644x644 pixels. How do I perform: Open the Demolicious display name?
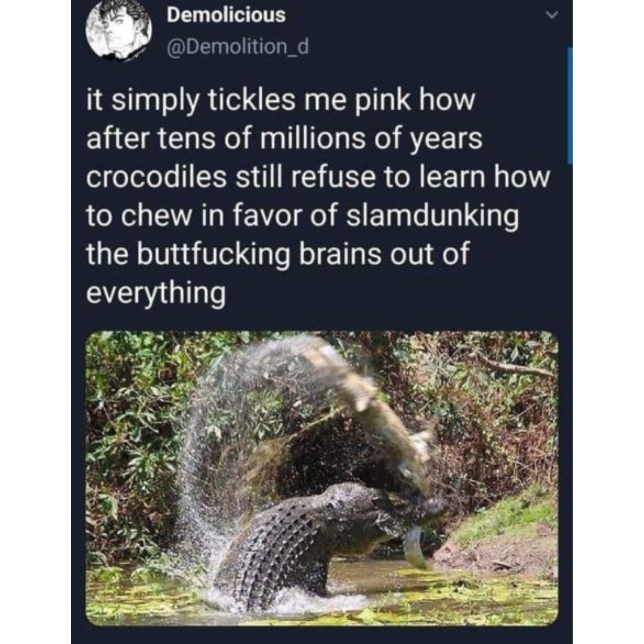(226, 15)
